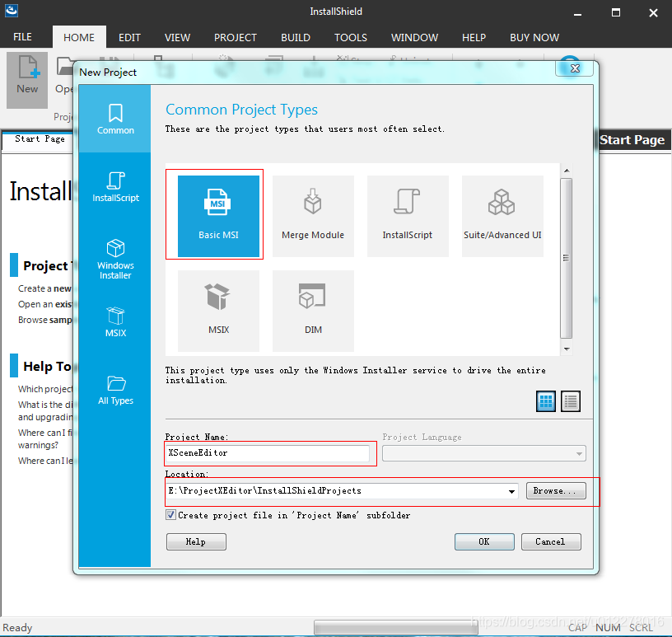Image resolution: width=672 pixels, height=637 pixels.
Task: Click the Cancel button
Action: pos(551,541)
